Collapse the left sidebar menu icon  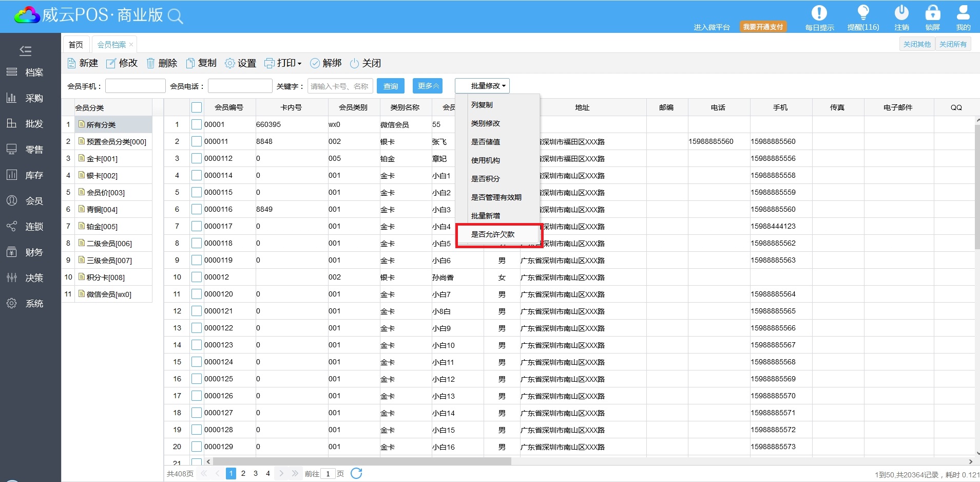pyautogui.click(x=25, y=50)
